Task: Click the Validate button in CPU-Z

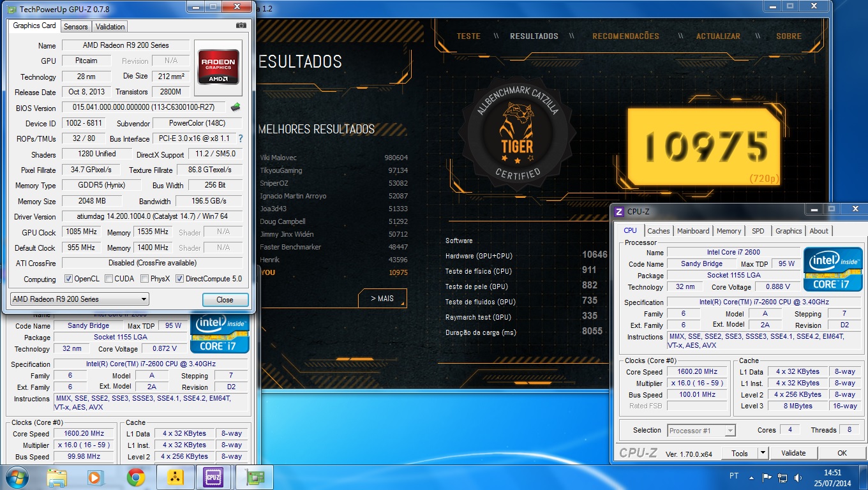Action: [x=793, y=453]
